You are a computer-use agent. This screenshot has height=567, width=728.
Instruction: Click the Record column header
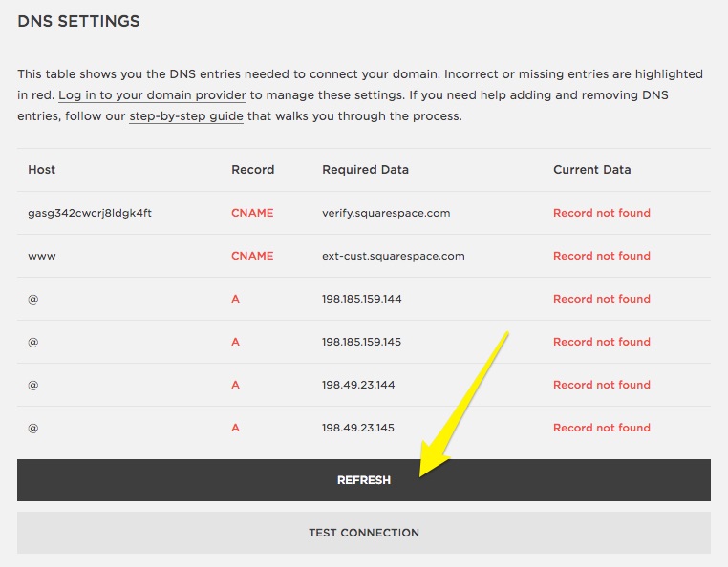[x=252, y=170]
